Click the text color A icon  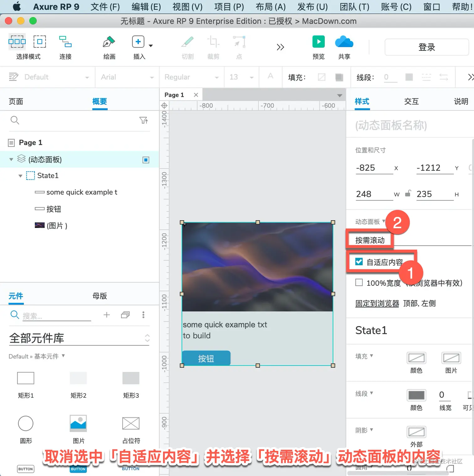click(271, 76)
